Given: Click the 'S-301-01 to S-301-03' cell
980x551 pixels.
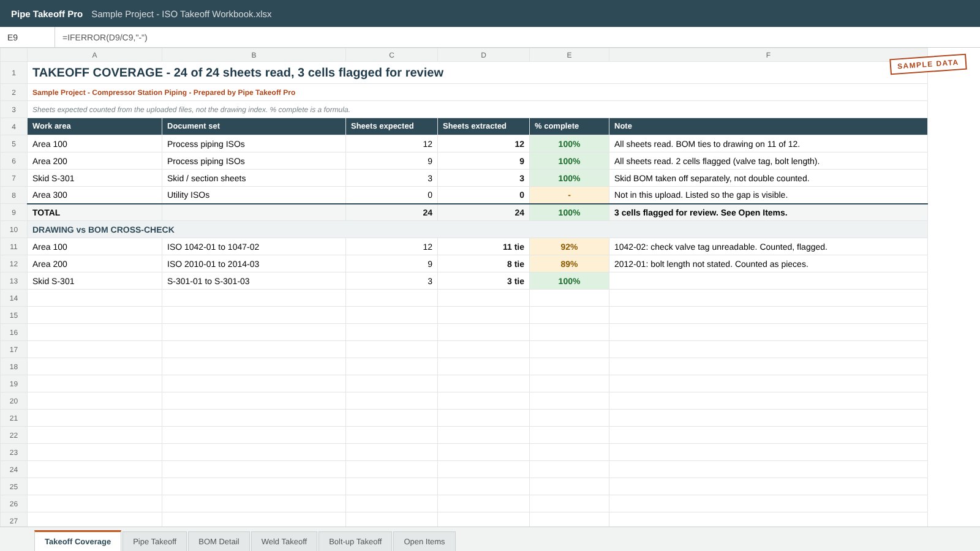Looking at the screenshot, I should 254,281.
